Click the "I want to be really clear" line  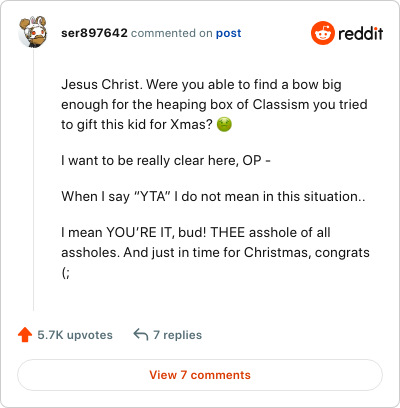(x=166, y=160)
